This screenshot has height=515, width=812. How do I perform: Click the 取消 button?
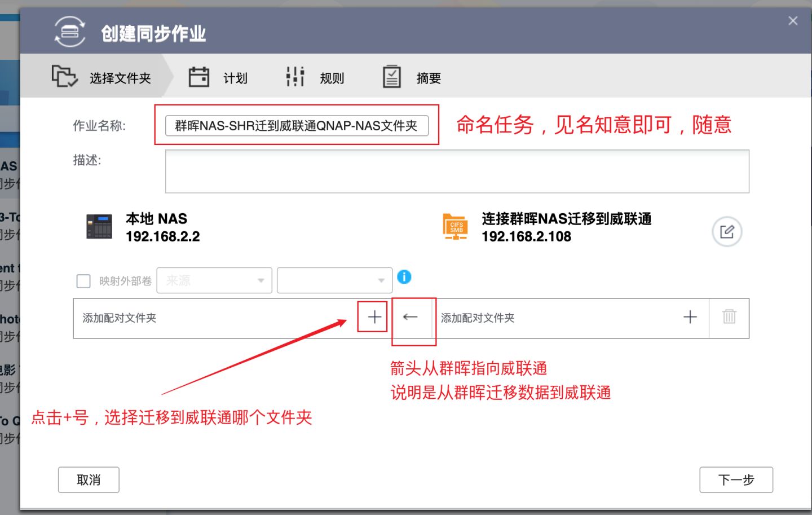click(88, 479)
